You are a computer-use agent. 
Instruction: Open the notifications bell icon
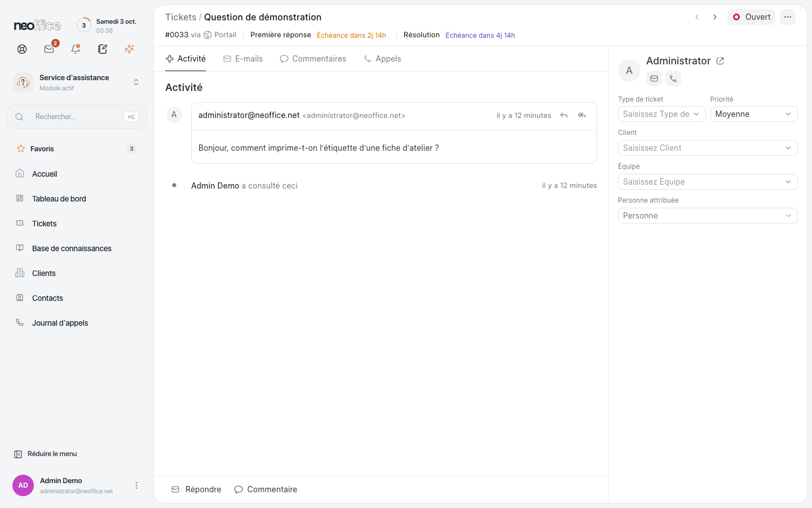76,49
